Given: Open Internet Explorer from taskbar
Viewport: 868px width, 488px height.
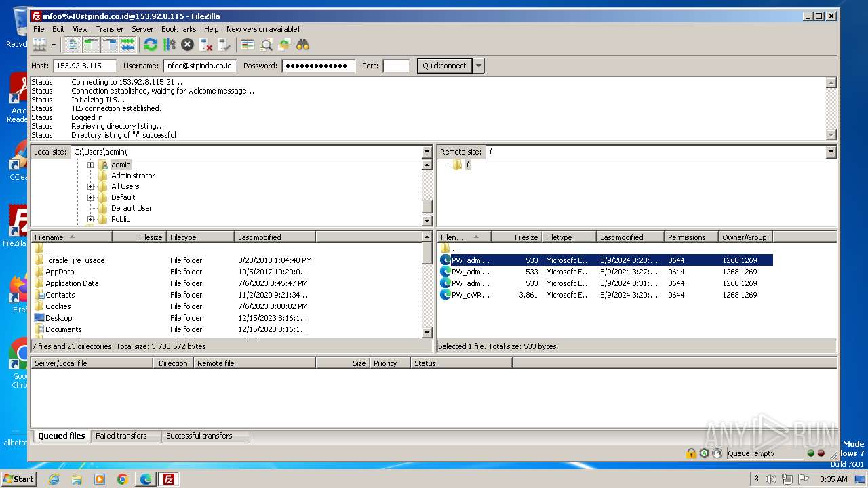Looking at the screenshot, I should [x=54, y=479].
